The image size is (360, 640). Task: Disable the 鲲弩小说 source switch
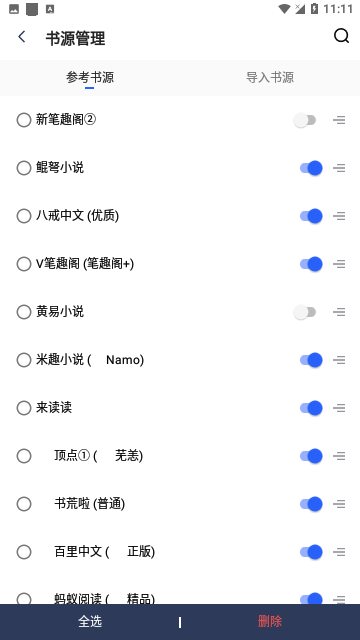[x=311, y=168]
